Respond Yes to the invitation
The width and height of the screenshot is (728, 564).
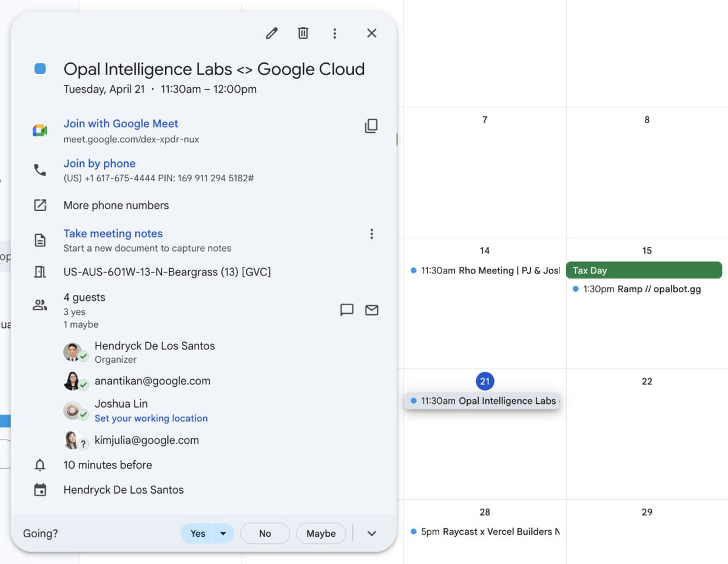(x=197, y=534)
